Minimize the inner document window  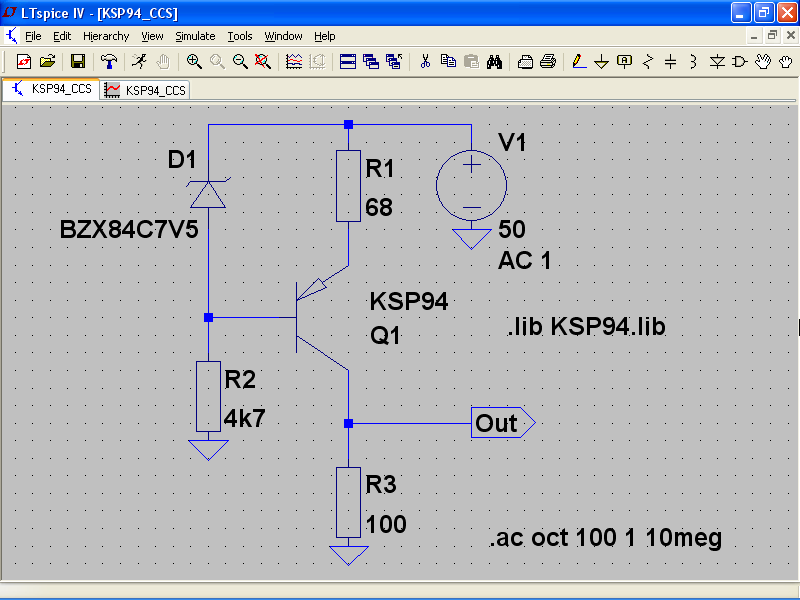754,35
